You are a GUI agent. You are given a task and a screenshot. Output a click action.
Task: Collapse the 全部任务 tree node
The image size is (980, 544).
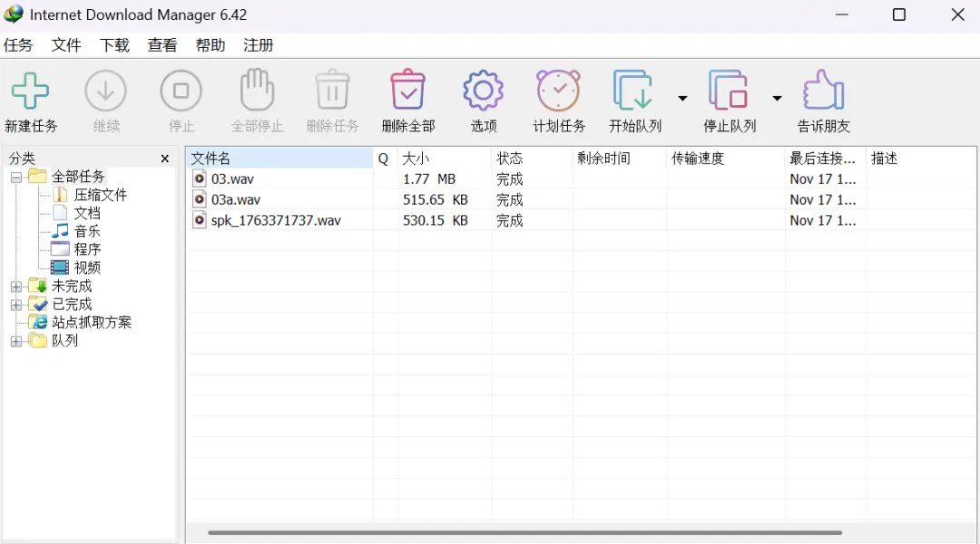coord(16,178)
